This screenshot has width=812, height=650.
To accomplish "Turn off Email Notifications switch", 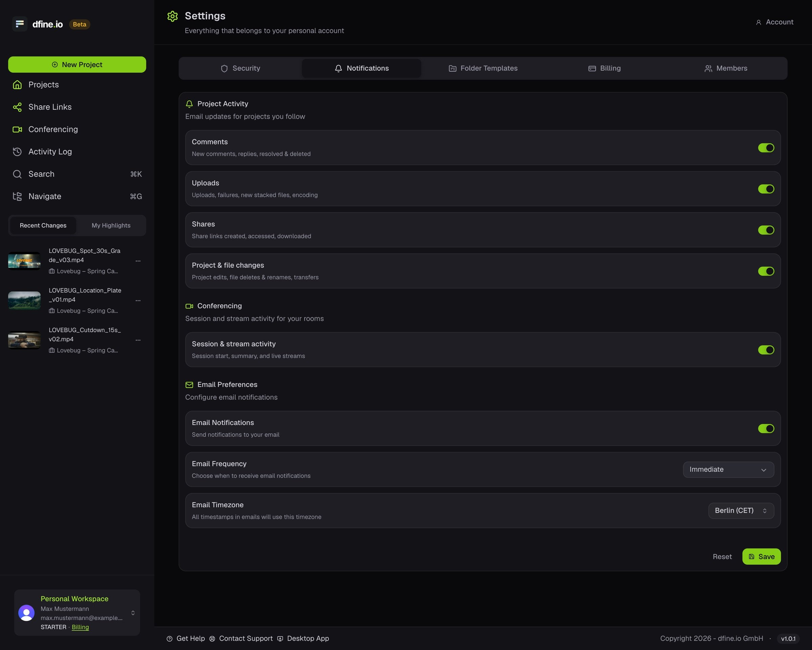I will (766, 429).
